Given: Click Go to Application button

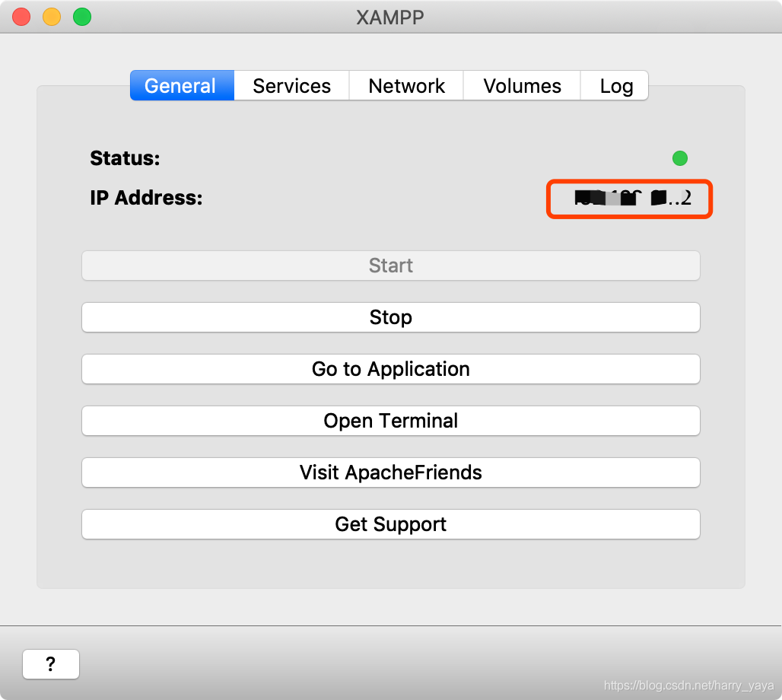Looking at the screenshot, I should point(391,369).
